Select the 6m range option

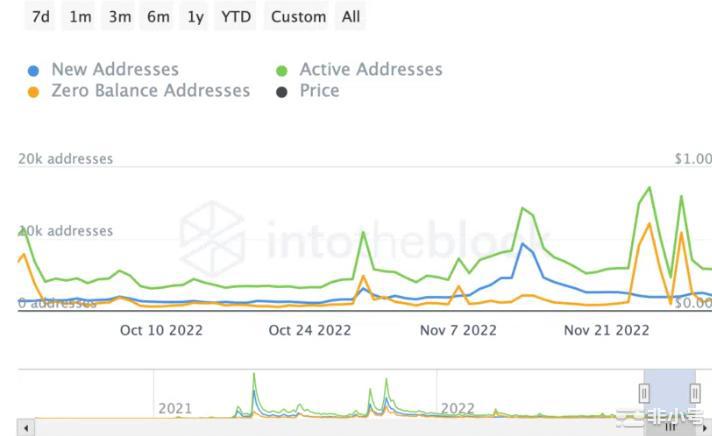158,16
